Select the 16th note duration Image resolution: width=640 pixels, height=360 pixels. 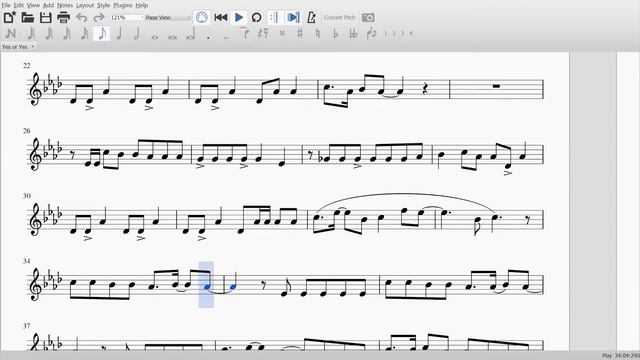coord(84,33)
